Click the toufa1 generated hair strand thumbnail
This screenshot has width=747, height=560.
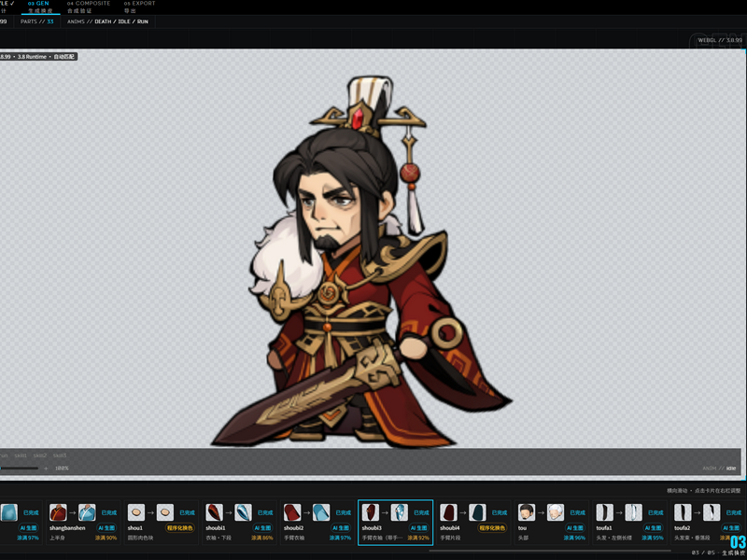click(x=634, y=512)
